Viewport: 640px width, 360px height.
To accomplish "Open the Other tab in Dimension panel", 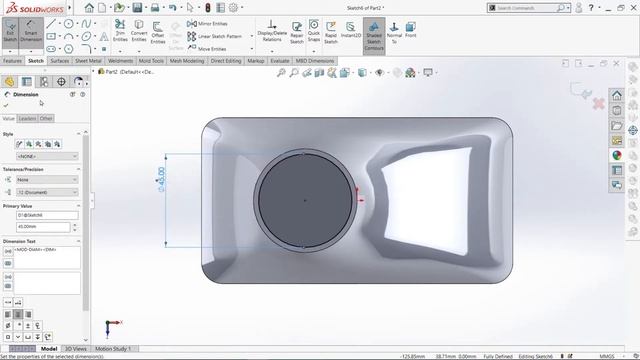I will [x=46, y=118].
